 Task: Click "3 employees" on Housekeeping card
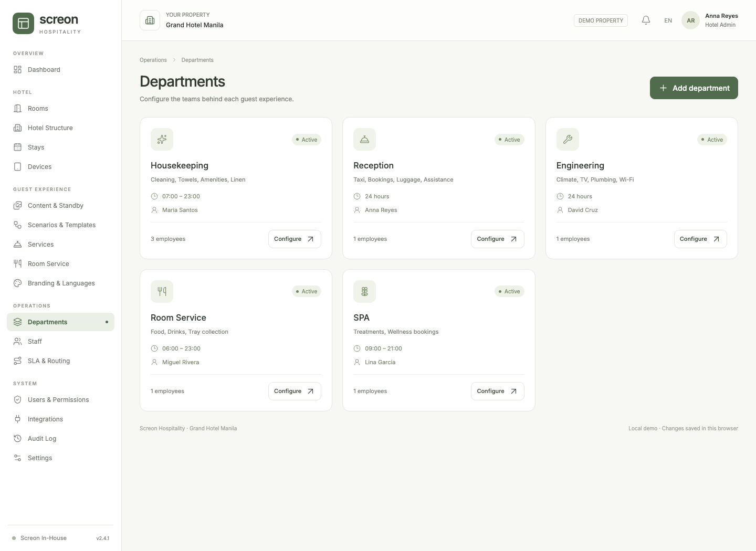pyautogui.click(x=168, y=239)
